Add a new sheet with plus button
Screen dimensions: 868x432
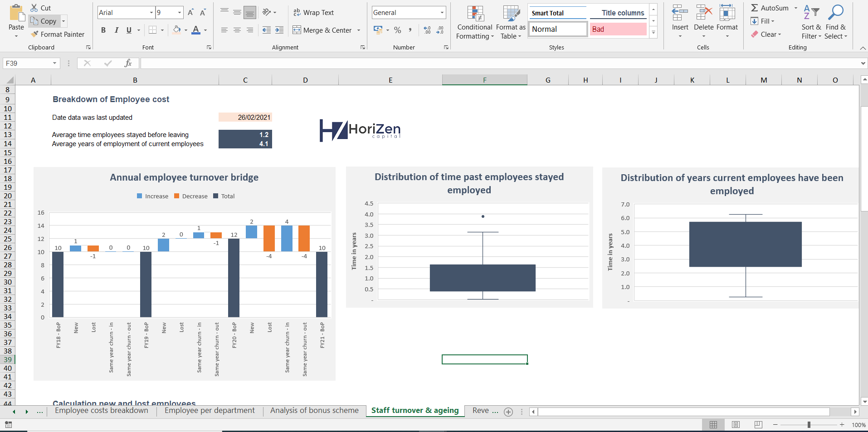[508, 412]
